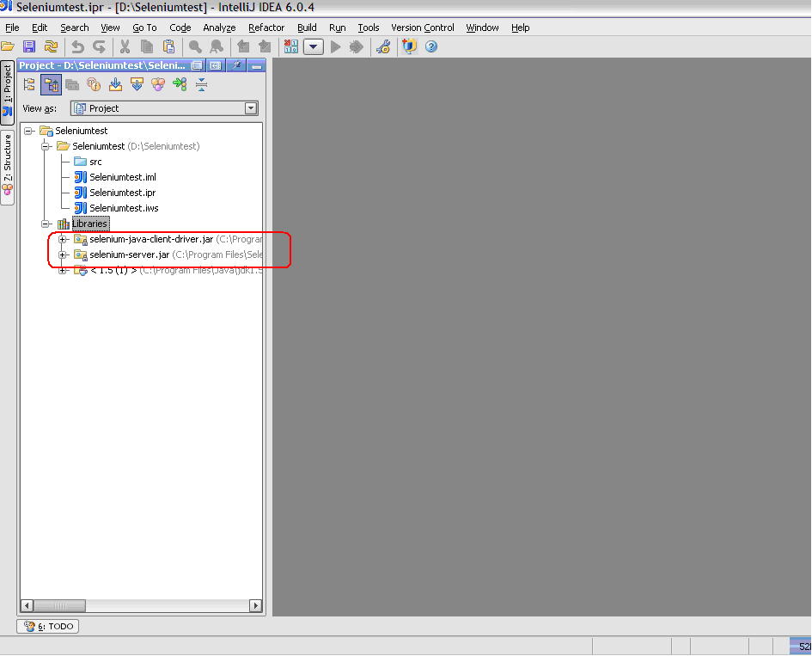Toggle autoscroll to source in Project toolbar
This screenshot has width=812, height=656.
click(115, 84)
